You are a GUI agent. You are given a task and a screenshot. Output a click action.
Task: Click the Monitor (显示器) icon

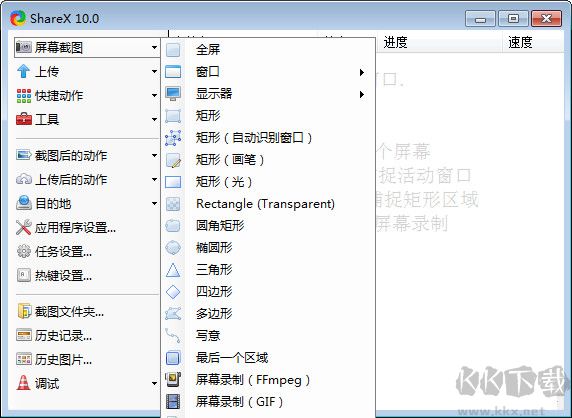(173, 93)
